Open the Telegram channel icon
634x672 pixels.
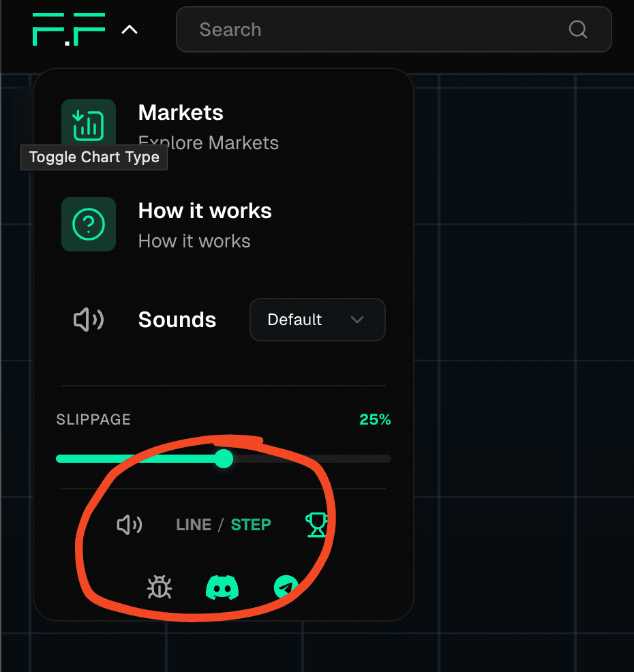click(286, 587)
